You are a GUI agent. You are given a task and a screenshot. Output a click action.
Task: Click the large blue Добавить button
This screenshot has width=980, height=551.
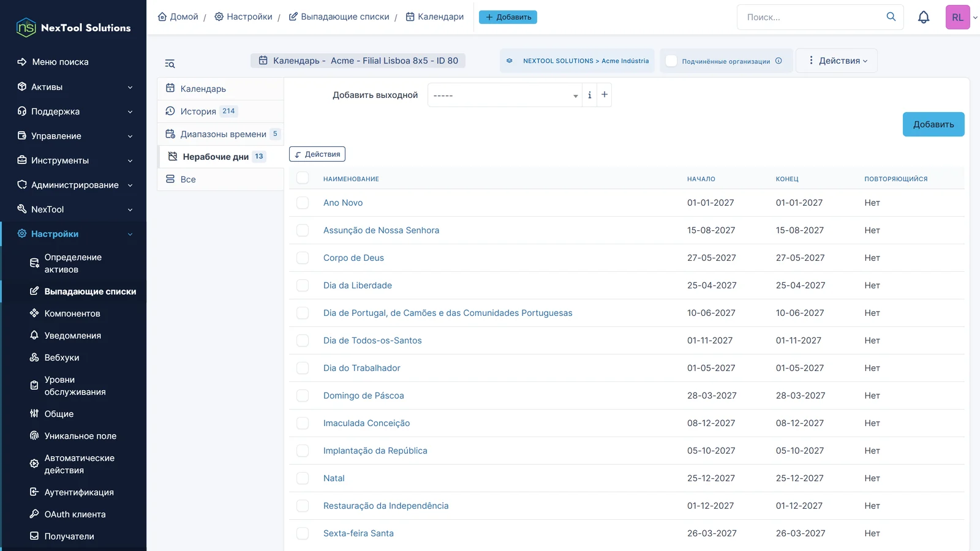[933, 124]
